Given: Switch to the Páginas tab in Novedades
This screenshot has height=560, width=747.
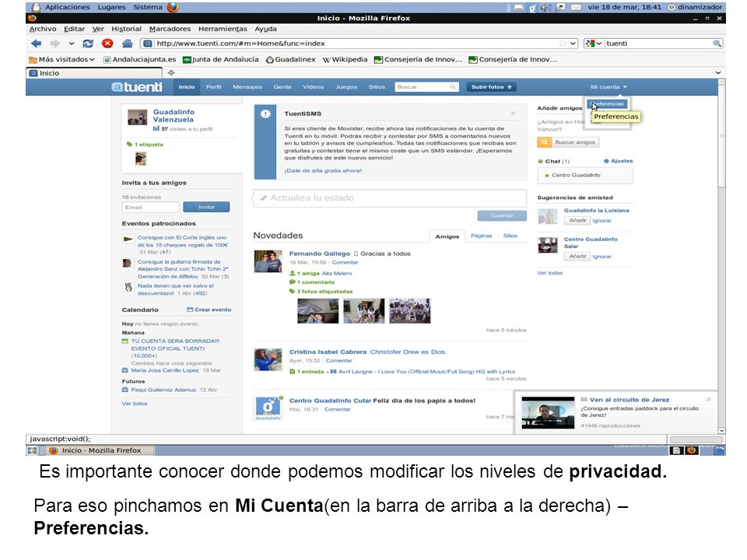Looking at the screenshot, I should click(x=481, y=236).
